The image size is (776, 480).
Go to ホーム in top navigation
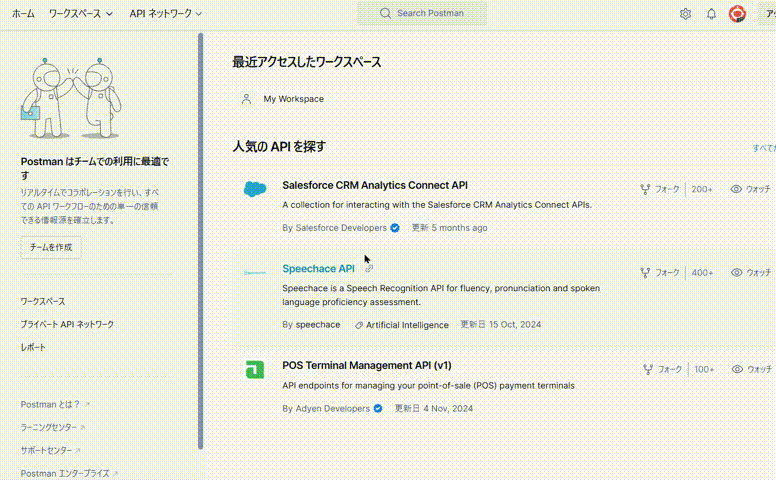23,14
